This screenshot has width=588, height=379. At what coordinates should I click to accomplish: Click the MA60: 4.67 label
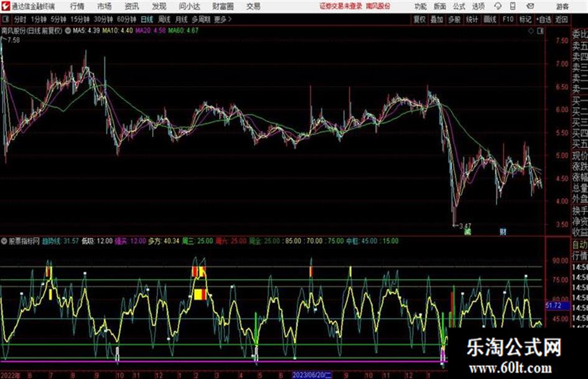tap(184, 30)
